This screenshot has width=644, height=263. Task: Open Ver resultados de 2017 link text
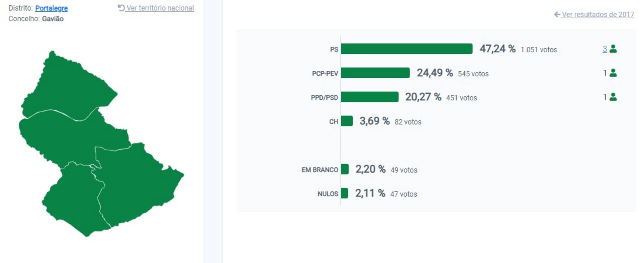[x=598, y=15]
